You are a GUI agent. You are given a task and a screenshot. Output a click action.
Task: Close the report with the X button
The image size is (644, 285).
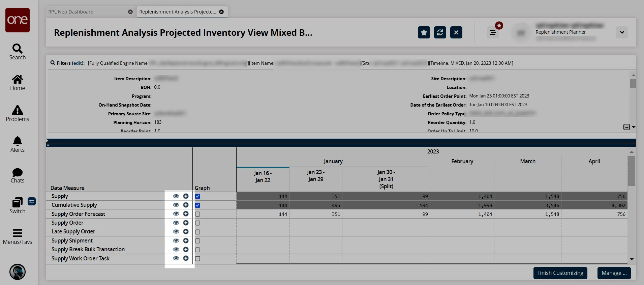click(456, 32)
